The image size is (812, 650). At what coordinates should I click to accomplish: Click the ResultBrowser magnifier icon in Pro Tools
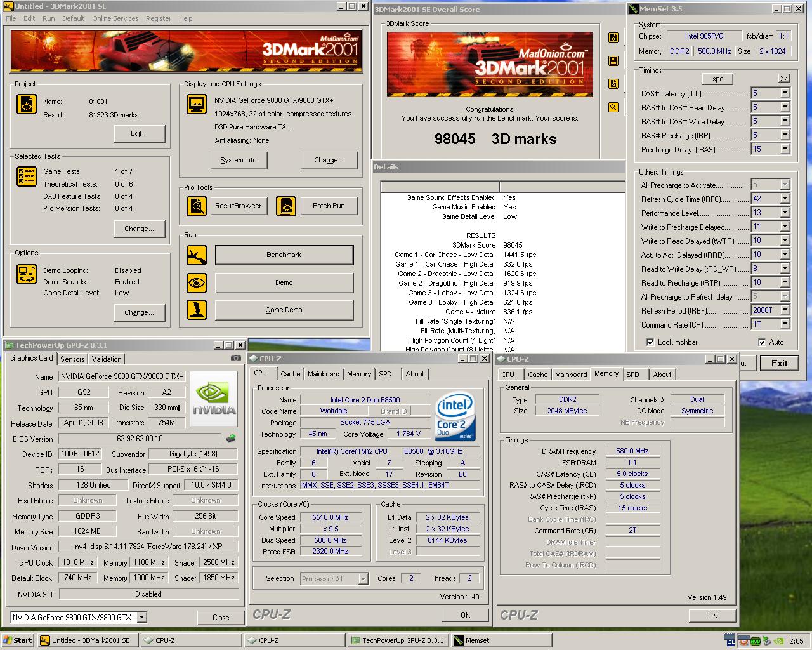197,206
